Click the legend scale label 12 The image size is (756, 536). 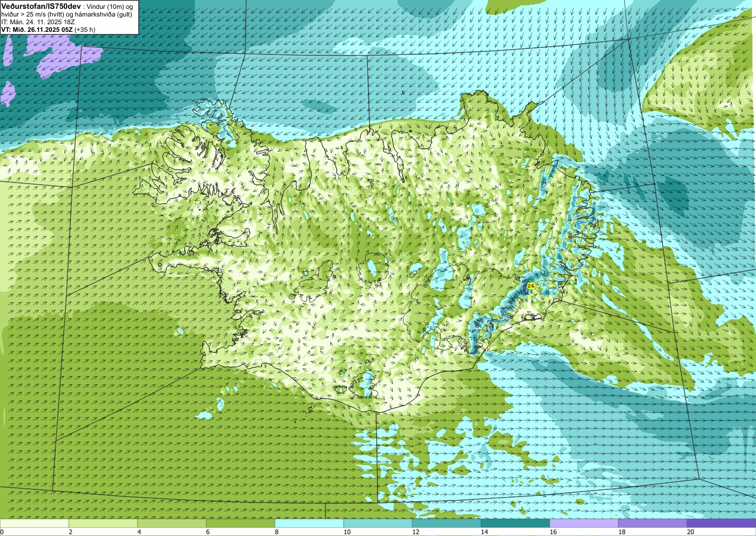(x=416, y=532)
